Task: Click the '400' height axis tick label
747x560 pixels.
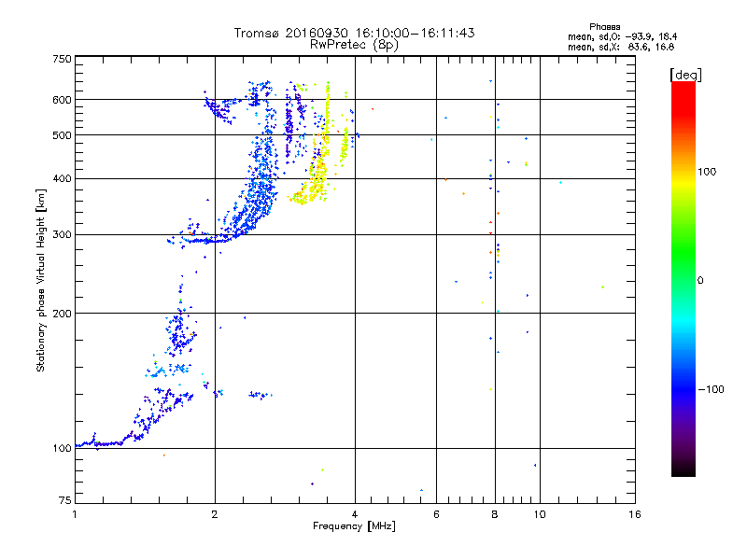Action: click(x=62, y=179)
